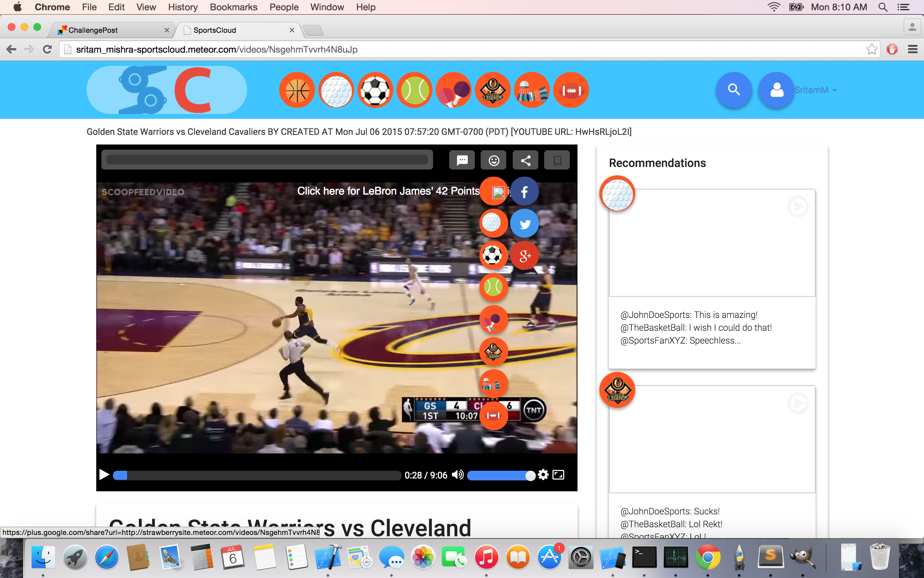Toggle fullscreen video mode
This screenshot has width=924, height=578.
pyautogui.click(x=558, y=475)
